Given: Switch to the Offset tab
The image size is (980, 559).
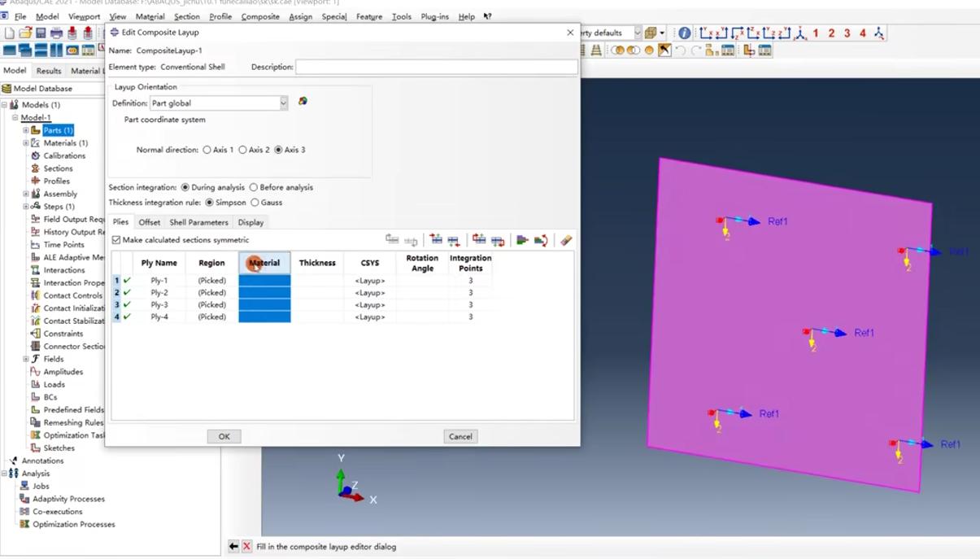Looking at the screenshot, I should (149, 222).
